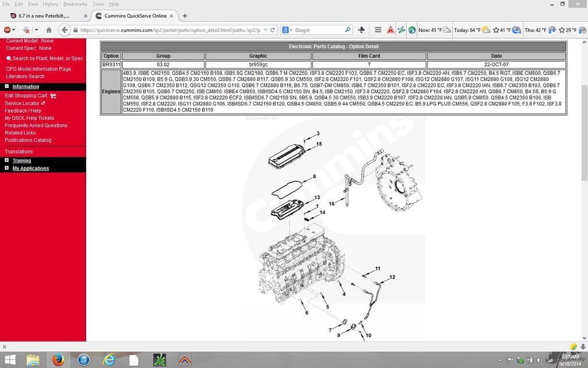
Task: Open Thursday forecast 42°F
Action: coord(540,30)
